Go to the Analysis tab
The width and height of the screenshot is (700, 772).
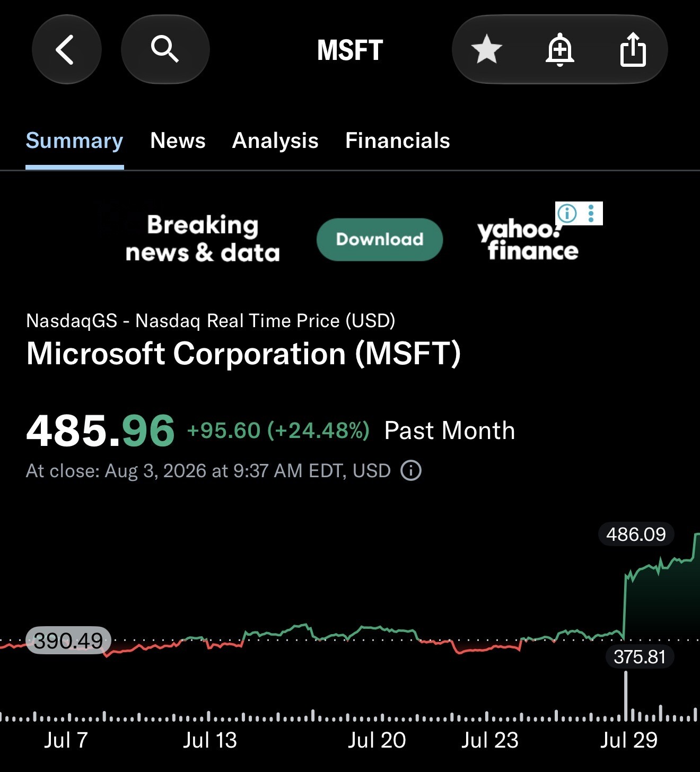[275, 141]
